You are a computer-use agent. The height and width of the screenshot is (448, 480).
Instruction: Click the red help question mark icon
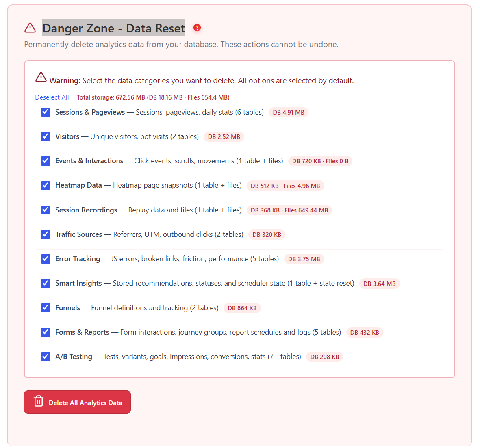(197, 28)
